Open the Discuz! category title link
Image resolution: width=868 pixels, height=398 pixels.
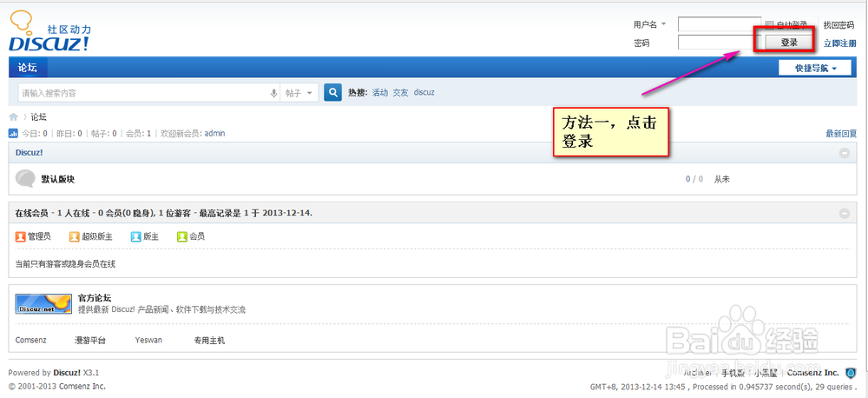(x=30, y=152)
